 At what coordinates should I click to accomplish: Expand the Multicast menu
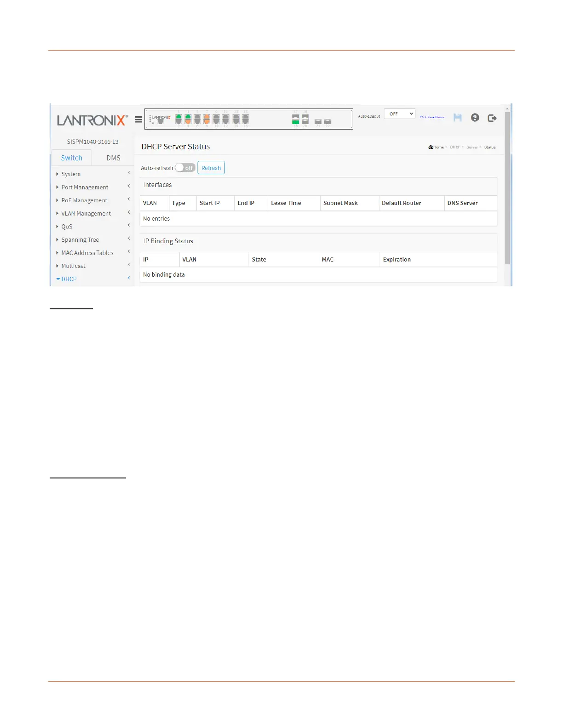[93, 266]
